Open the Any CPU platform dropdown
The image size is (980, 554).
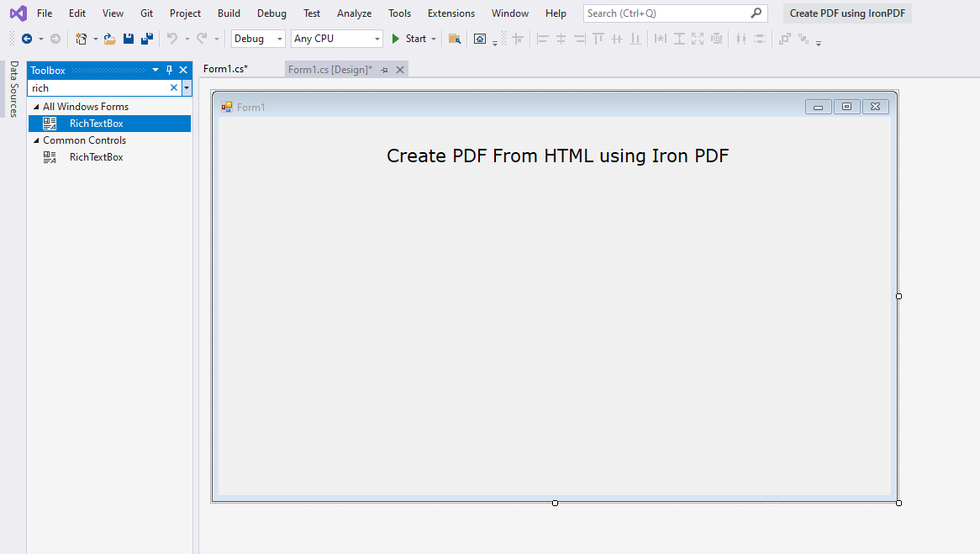click(x=337, y=39)
